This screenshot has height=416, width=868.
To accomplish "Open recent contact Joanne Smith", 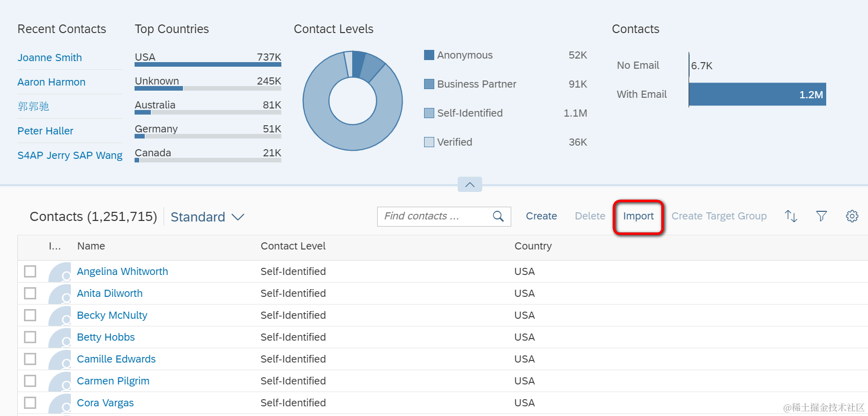I will pyautogui.click(x=49, y=58).
